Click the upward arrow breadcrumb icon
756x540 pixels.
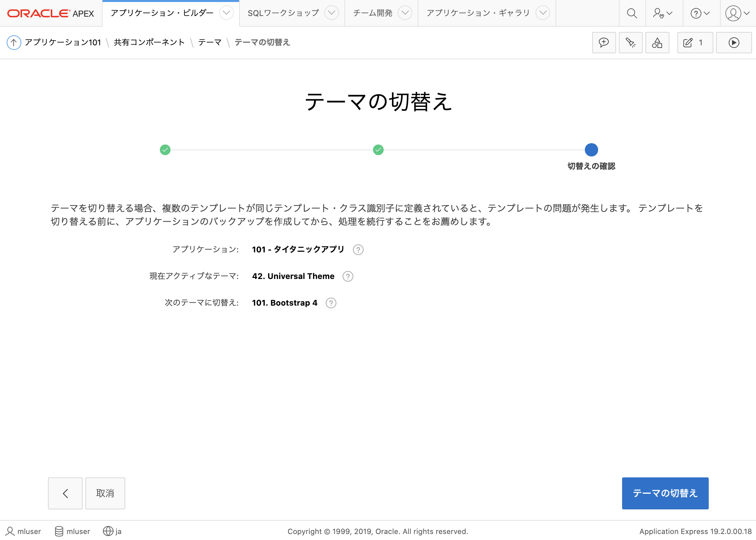(14, 43)
